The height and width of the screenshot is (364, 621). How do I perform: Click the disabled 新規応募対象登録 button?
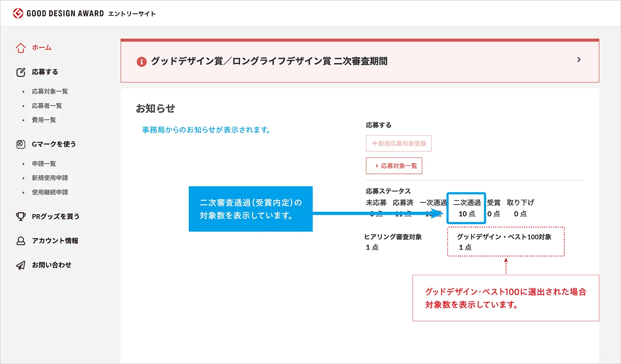[x=398, y=143]
